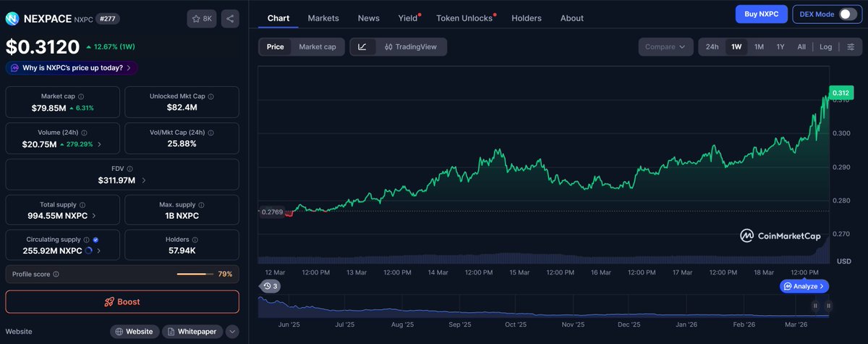The height and width of the screenshot is (344, 868).
Task: Set chart range to 1M
Action: coord(759,47)
